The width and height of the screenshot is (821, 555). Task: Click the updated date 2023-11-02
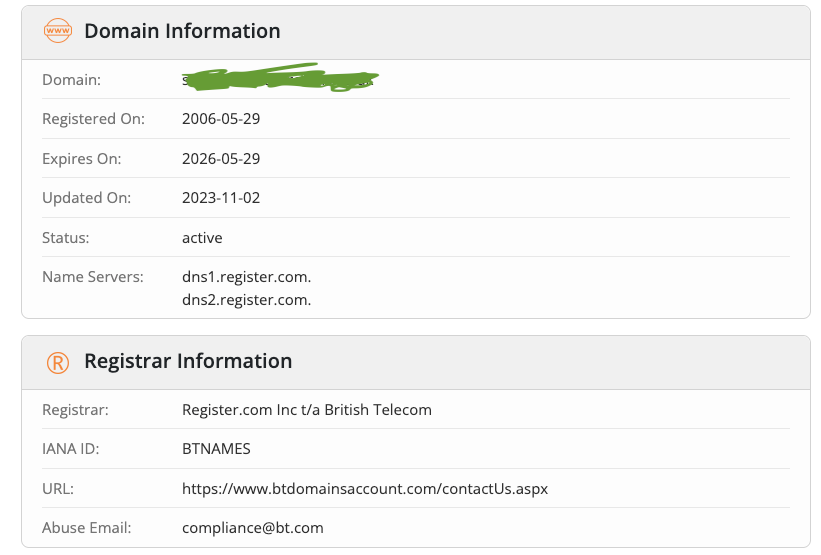(x=221, y=198)
